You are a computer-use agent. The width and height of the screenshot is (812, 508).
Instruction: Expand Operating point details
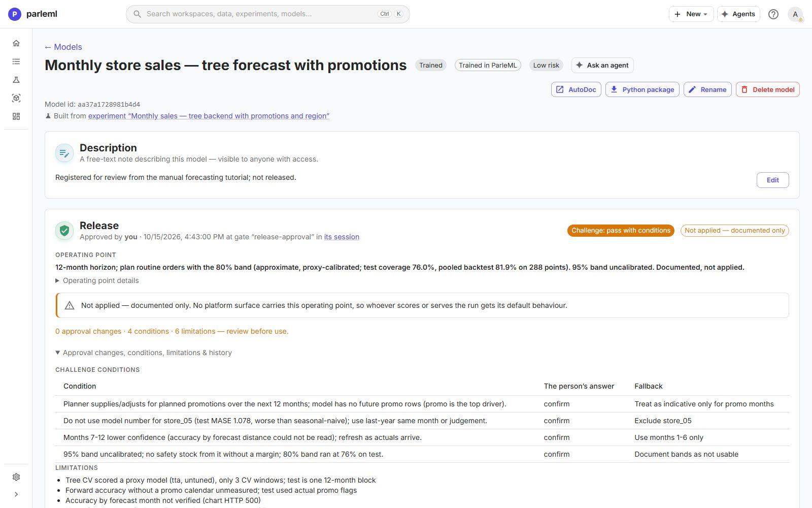pyautogui.click(x=97, y=280)
